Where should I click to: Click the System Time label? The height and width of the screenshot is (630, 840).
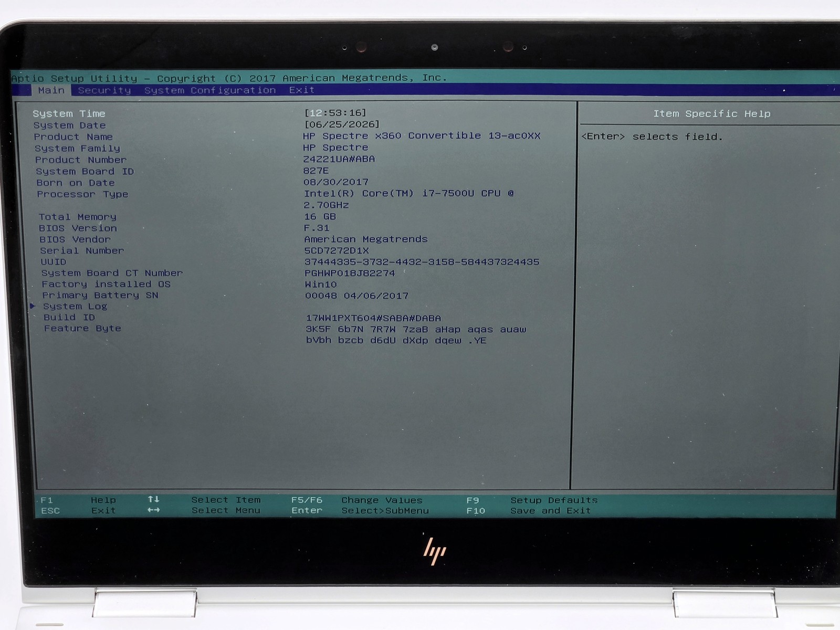69,114
